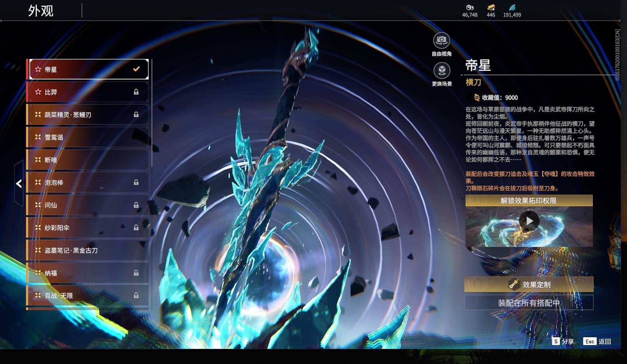Image resolution: width=627 pixels, height=364 pixels.
Task: Select the 盗墓笔记·黑金古刀 skin
Action: pos(88,250)
